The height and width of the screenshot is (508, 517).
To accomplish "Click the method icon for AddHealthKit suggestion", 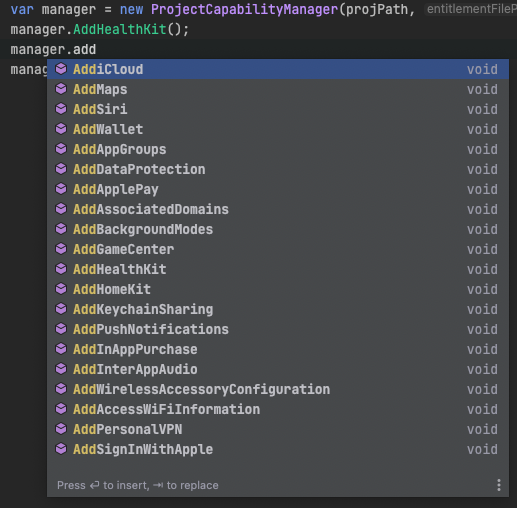I will coord(61,269).
